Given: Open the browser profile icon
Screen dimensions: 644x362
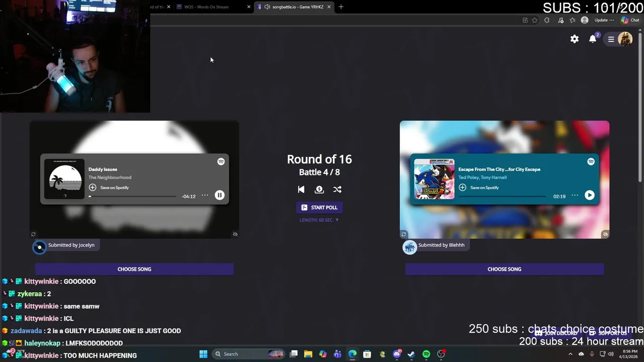Looking at the screenshot, I should [x=585, y=20].
